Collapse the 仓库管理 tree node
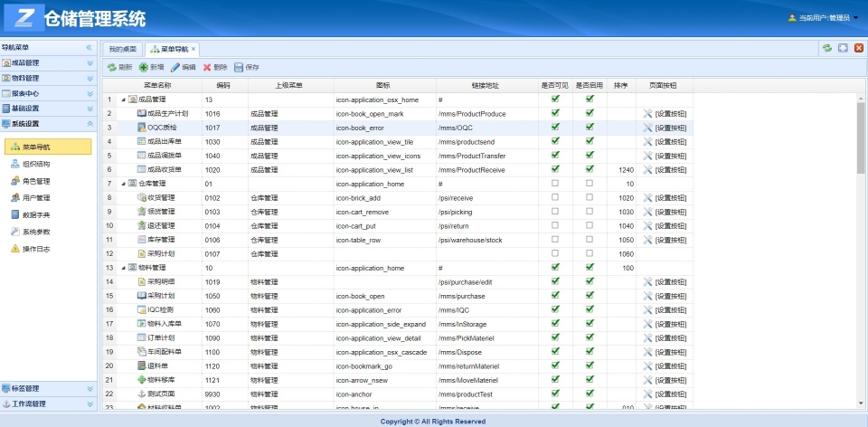 pos(122,184)
